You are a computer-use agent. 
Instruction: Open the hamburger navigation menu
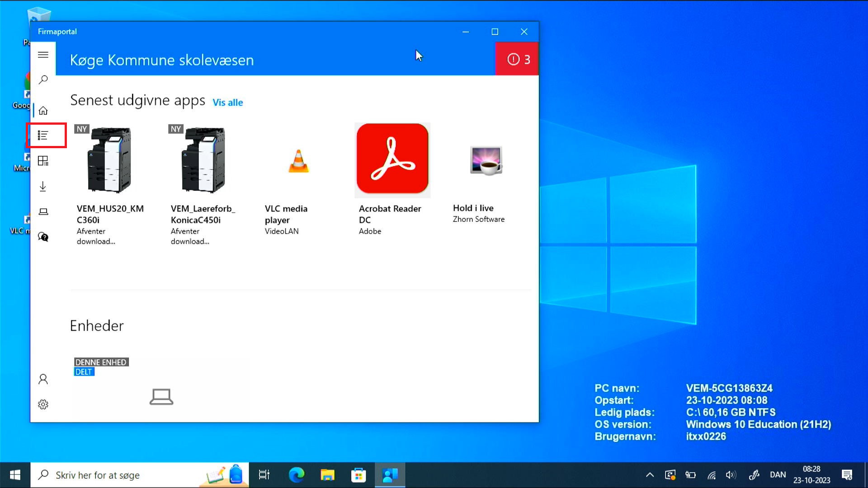coord(43,55)
